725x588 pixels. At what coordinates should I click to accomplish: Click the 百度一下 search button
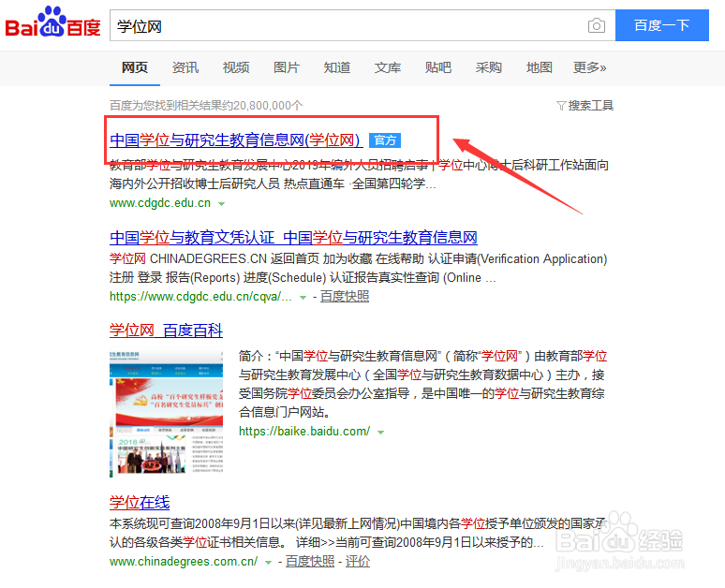661,25
